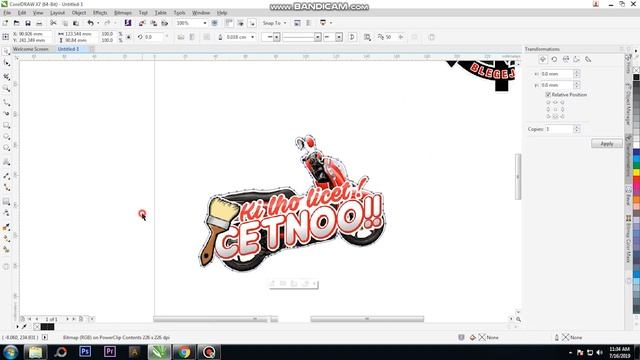The width and height of the screenshot is (640, 360).
Task: Select the Color Eyedropper tool
Action: point(6,227)
